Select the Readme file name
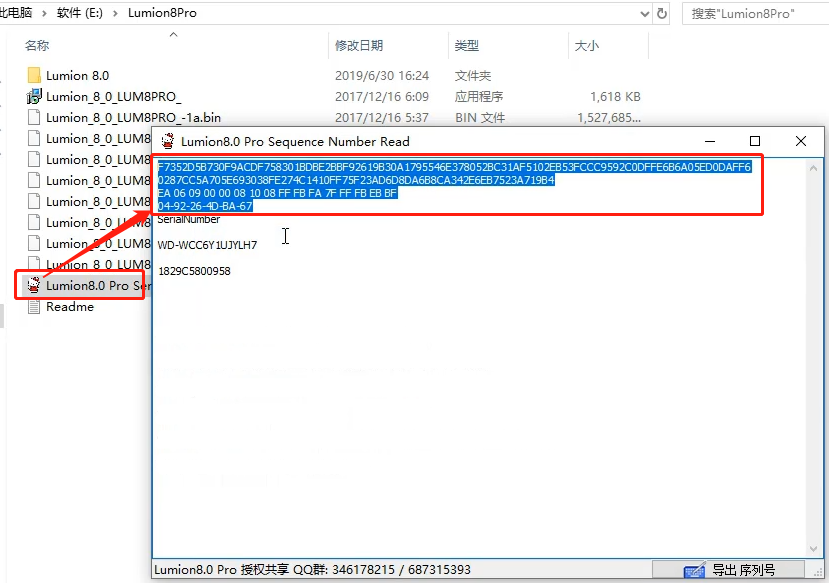Image resolution: width=829 pixels, height=583 pixels. pyautogui.click(x=70, y=307)
